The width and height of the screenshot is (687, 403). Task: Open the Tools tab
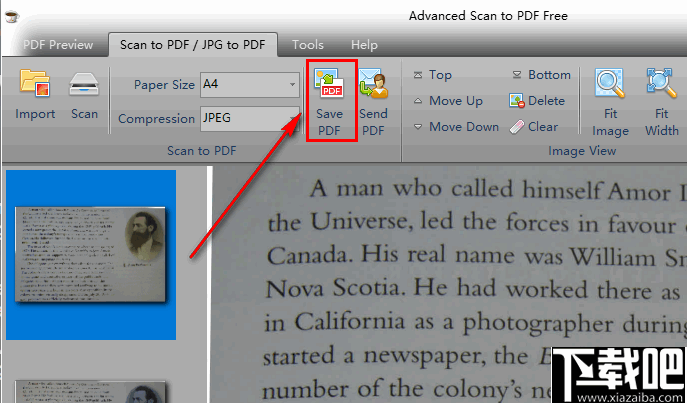pyautogui.click(x=308, y=45)
